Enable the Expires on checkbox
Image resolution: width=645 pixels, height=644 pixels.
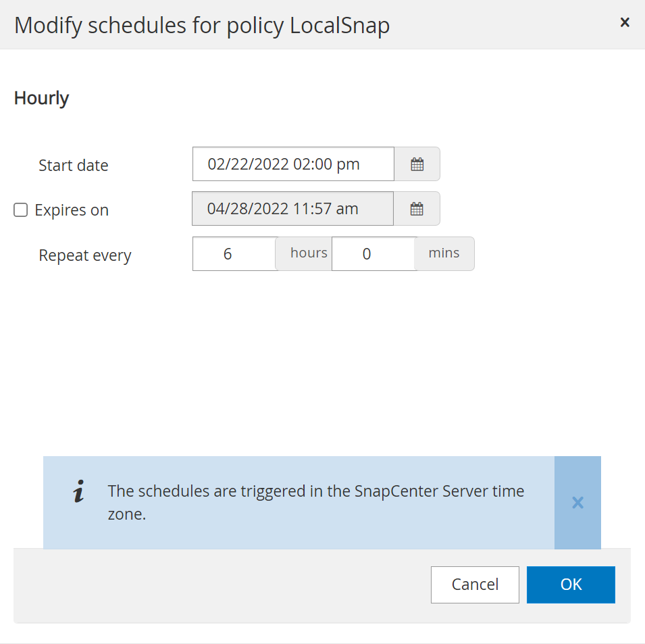coord(21,210)
